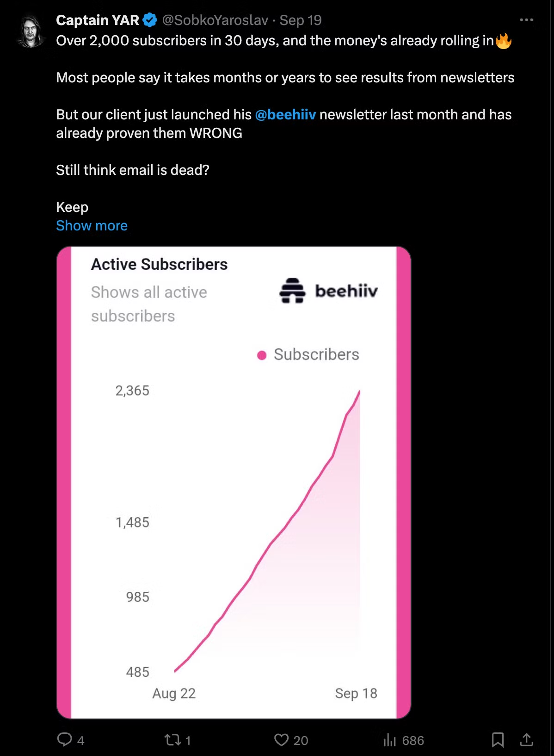This screenshot has width=554, height=756.
Task: Bookmark this post
Action: pyautogui.click(x=498, y=740)
